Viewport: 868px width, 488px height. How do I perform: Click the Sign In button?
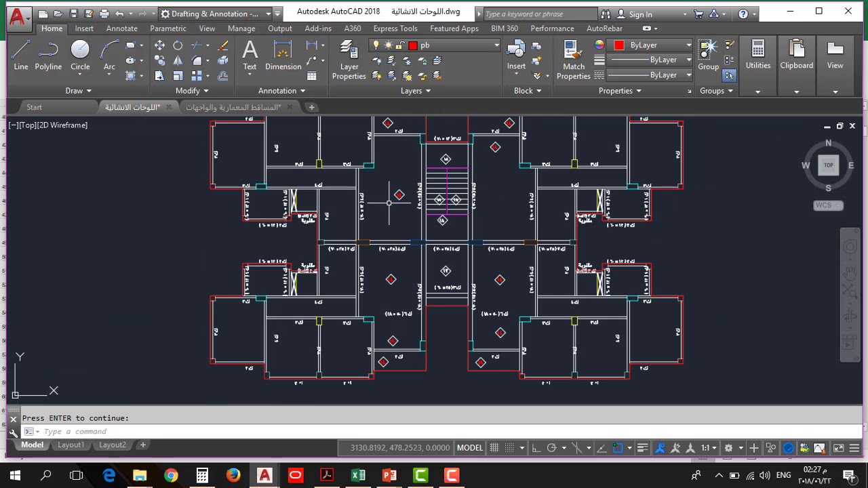640,14
